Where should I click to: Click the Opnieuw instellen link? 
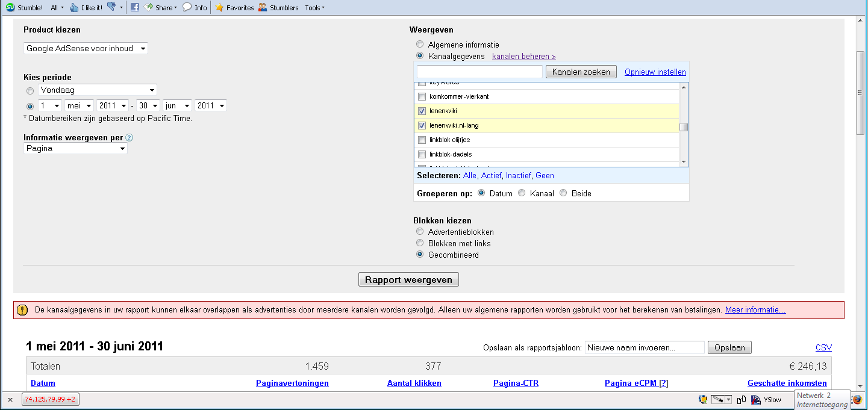point(655,72)
